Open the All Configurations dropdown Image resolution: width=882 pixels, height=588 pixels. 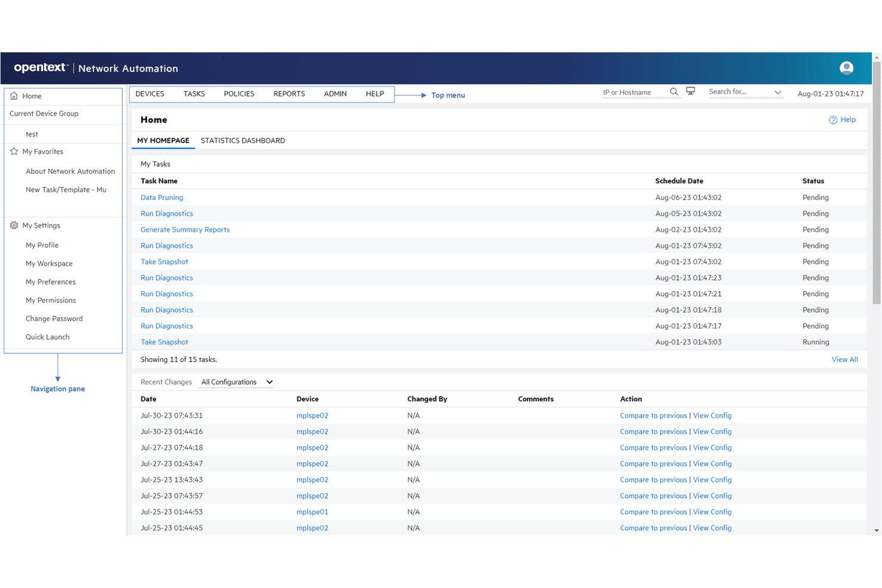(x=237, y=382)
